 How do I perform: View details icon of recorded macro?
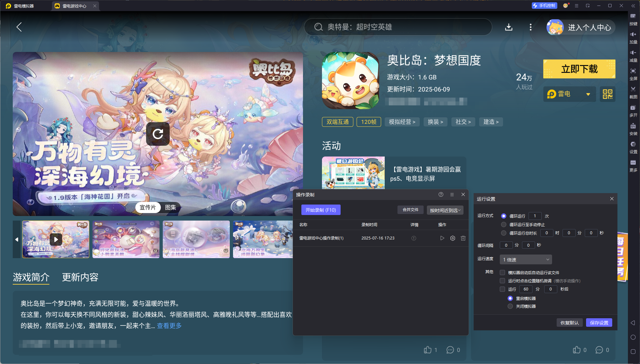(414, 238)
